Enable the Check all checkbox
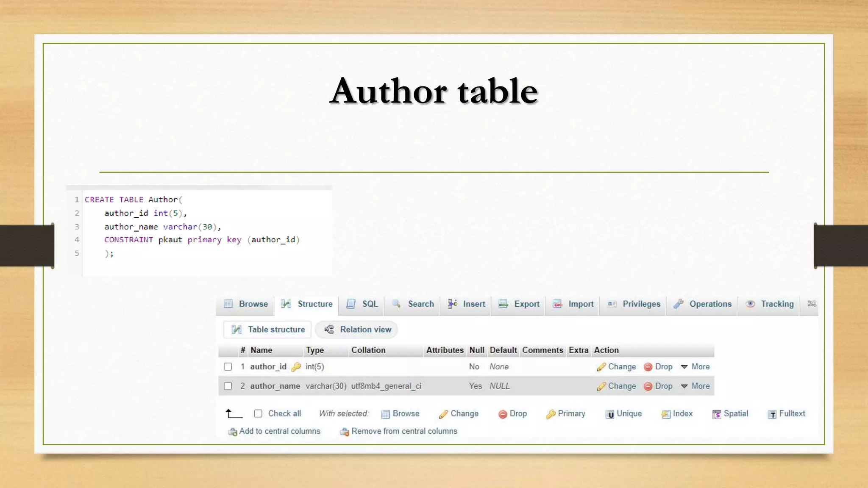The width and height of the screenshot is (868, 488). click(258, 413)
